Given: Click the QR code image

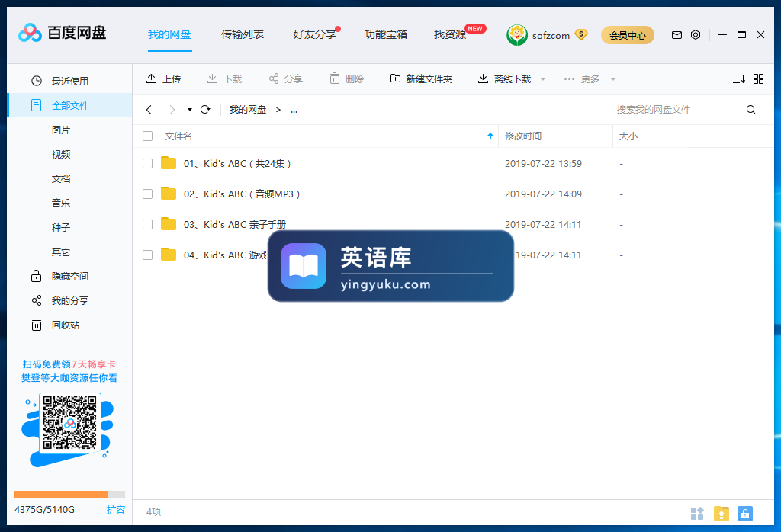Looking at the screenshot, I should [x=69, y=423].
